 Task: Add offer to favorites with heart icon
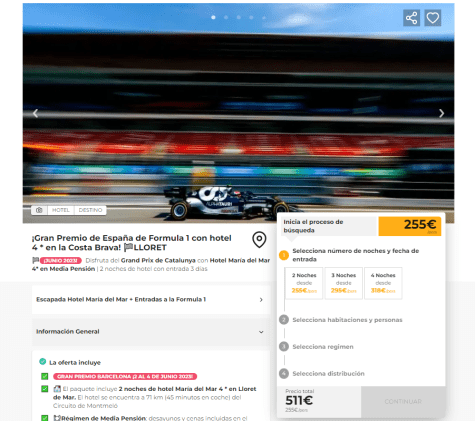click(433, 18)
